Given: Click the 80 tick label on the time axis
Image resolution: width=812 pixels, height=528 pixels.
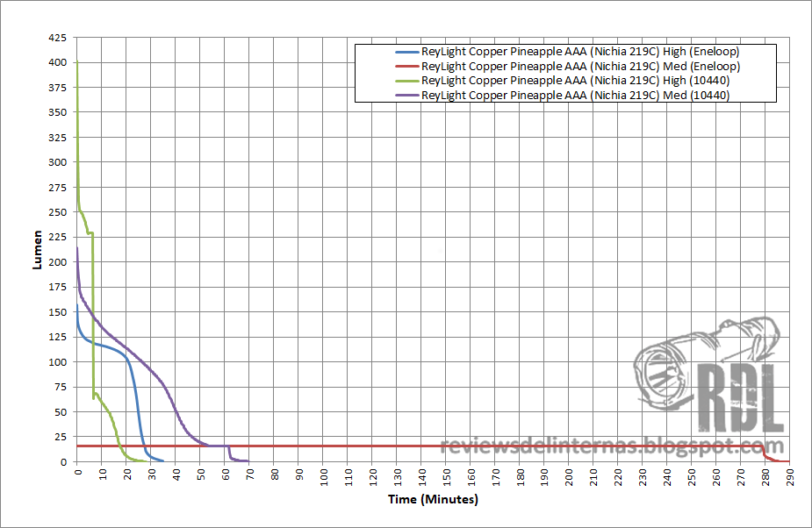Looking at the screenshot, I should click(x=275, y=474).
